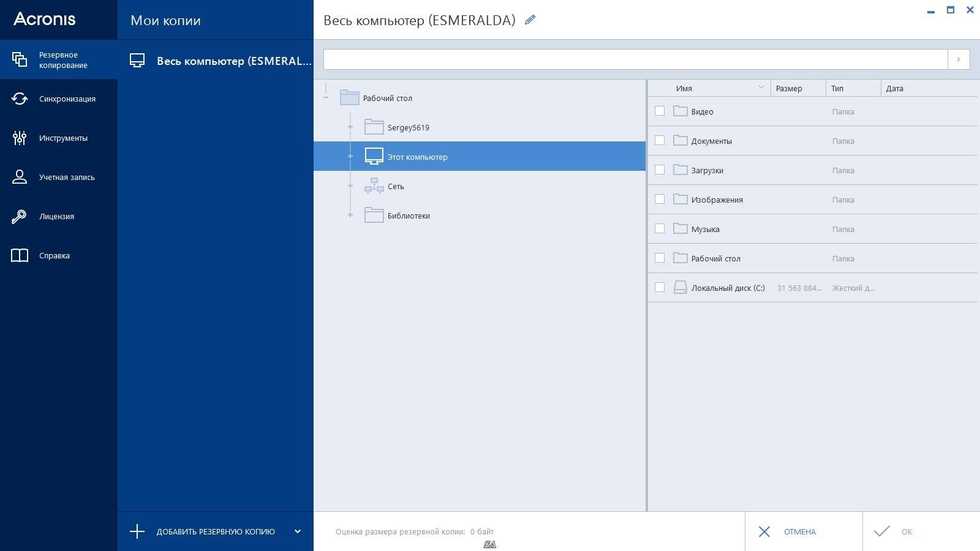The height and width of the screenshot is (551, 980).
Task: Click the ОТМЕНА button
Action: point(804,531)
